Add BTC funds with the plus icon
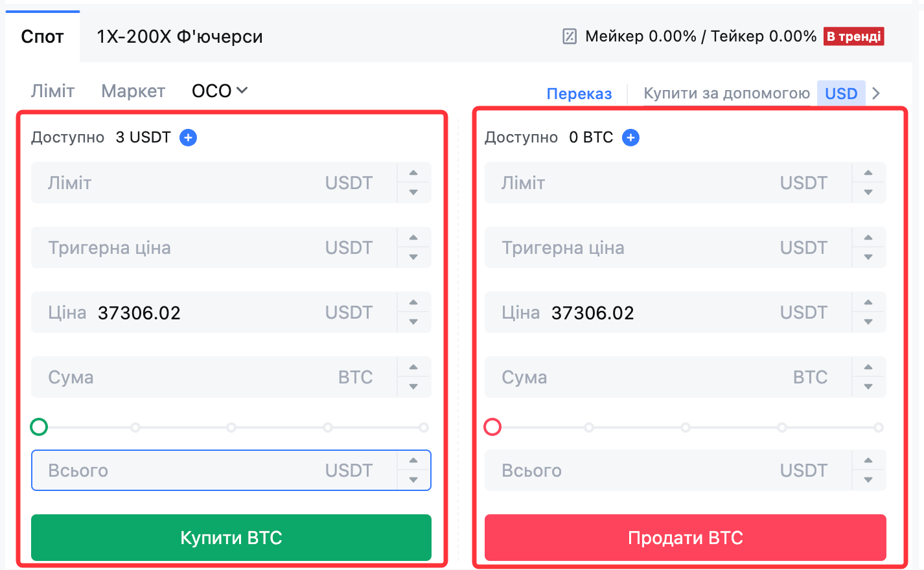 [x=630, y=137]
